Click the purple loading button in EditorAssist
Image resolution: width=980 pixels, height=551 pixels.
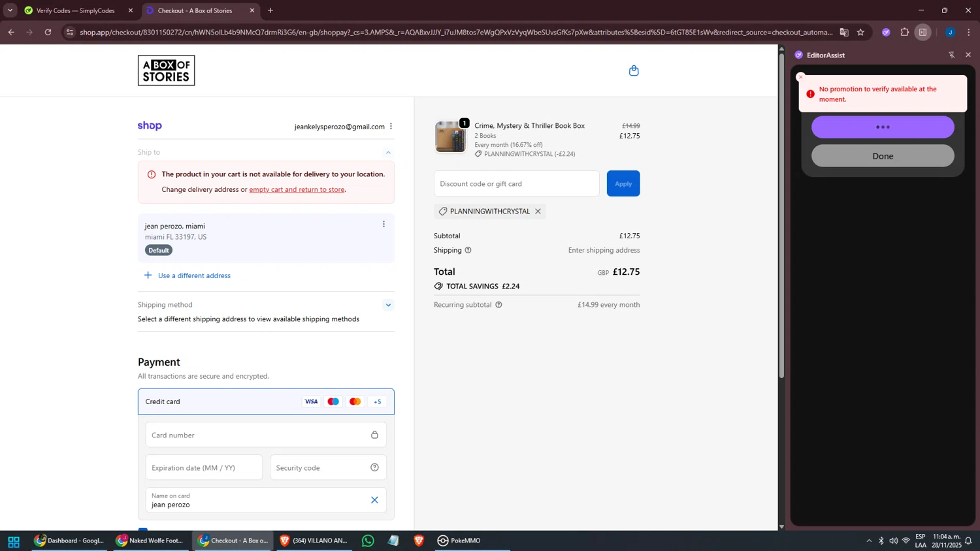point(883,127)
